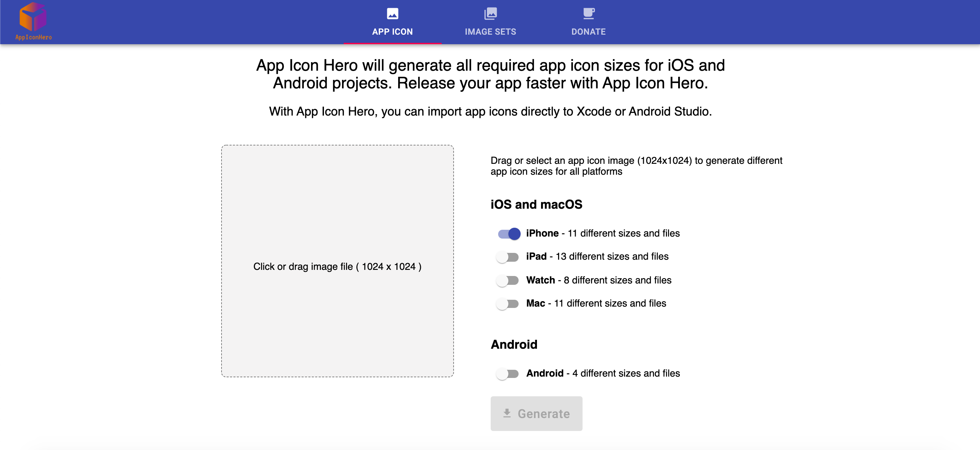Screen dimensions: 980x450
Task: Click the download icon inside the Generate button
Action: (x=506, y=414)
